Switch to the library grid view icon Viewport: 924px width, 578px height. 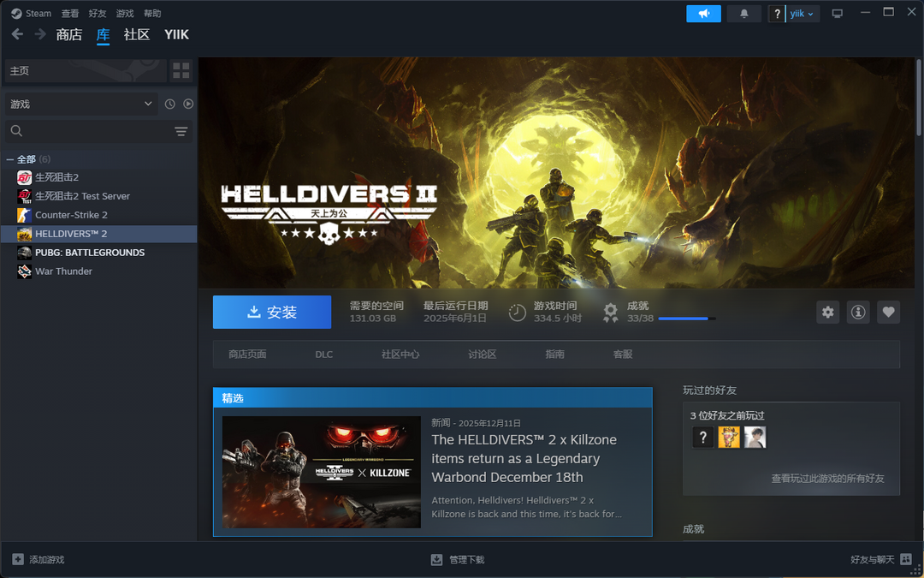(181, 70)
